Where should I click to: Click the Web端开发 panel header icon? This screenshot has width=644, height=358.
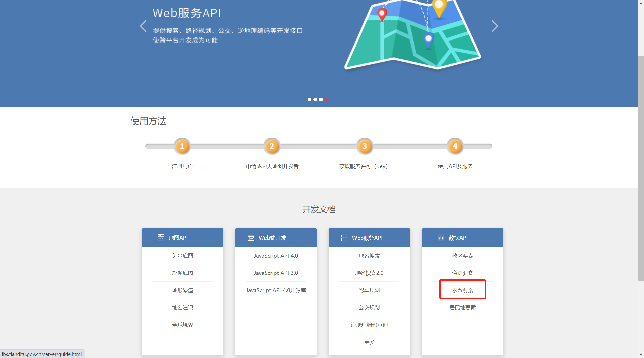point(251,237)
